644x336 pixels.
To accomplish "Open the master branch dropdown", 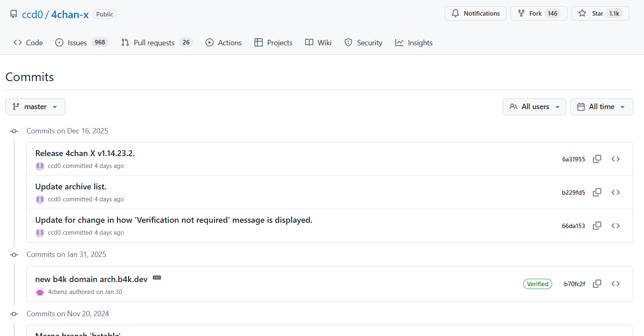I will (35, 107).
